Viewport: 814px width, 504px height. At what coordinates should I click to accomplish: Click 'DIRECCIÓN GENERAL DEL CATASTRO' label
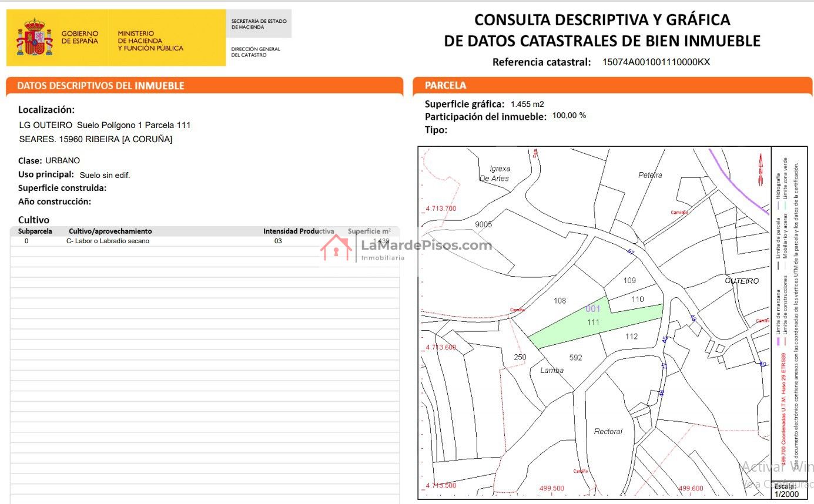(256, 52)
